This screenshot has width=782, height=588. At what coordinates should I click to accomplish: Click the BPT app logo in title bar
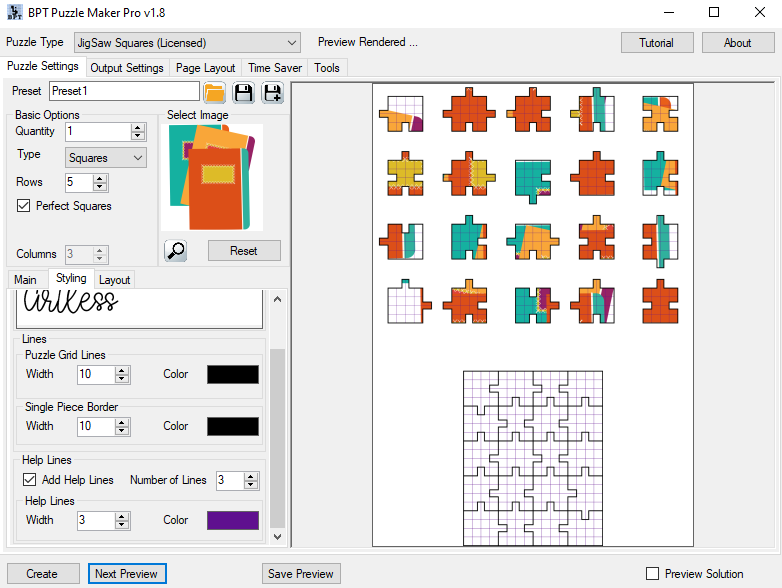(16, 13)
